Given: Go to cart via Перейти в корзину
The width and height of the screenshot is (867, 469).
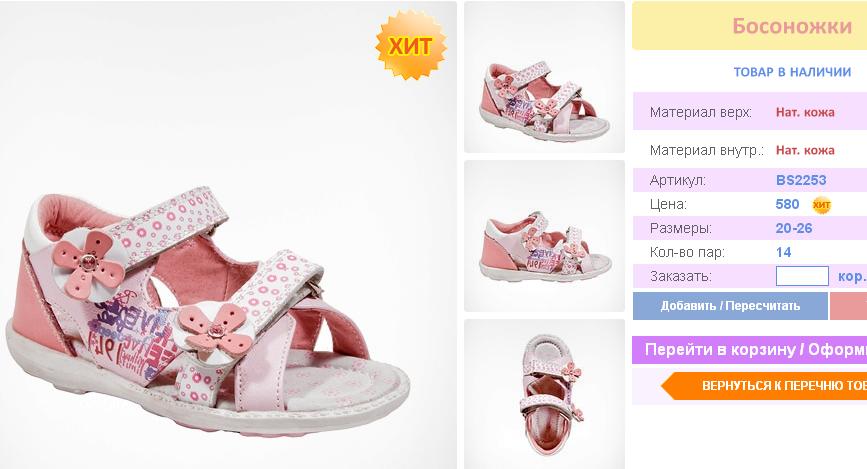Looking at the screenshot, I should pos(750,350).
